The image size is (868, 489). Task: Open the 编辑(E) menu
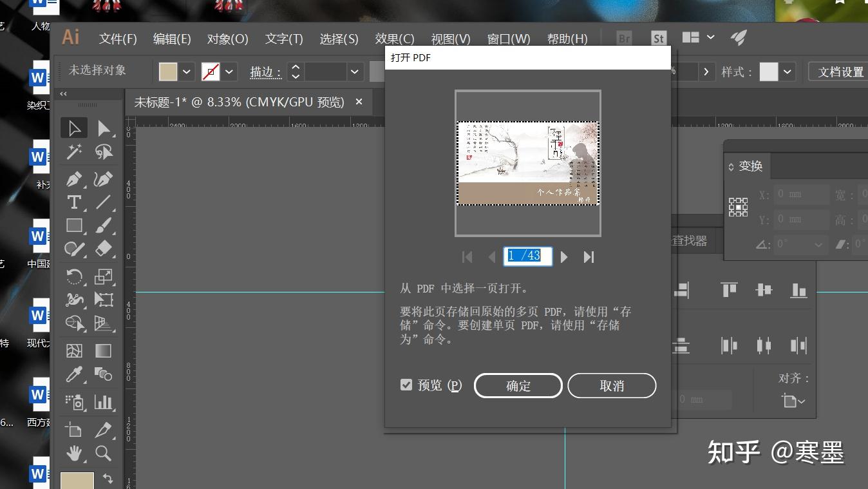(172, 39)
